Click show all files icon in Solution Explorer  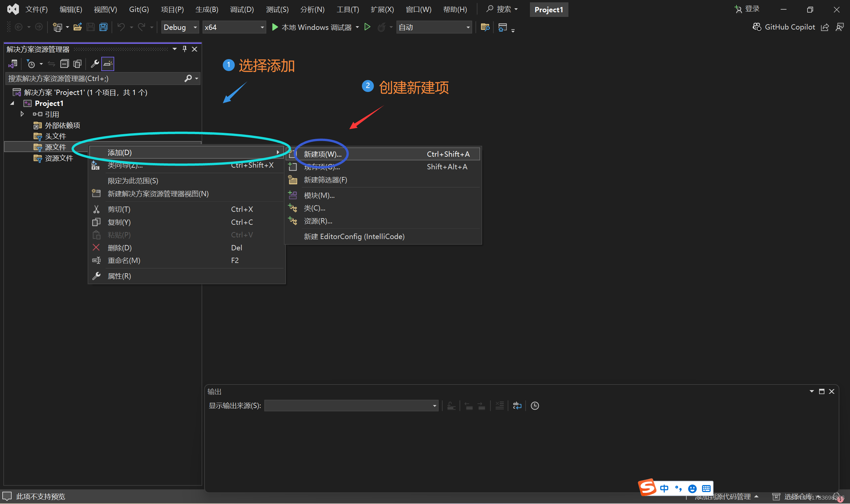(x=77, y=63)
